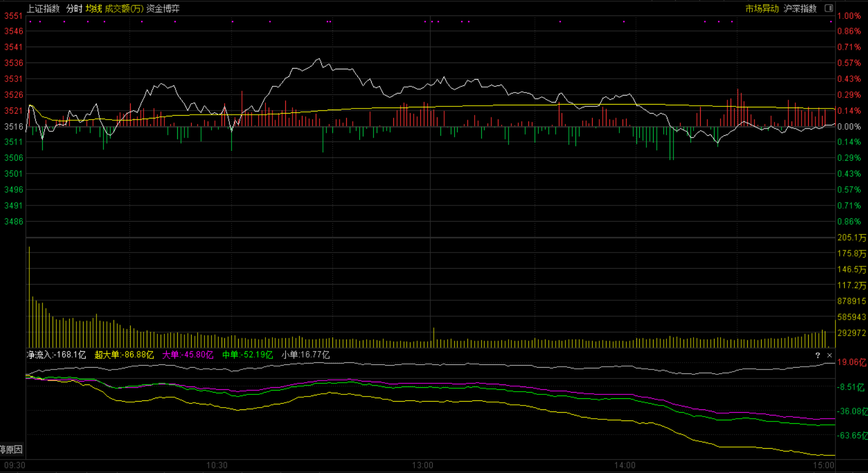Click the 净流入:-168.1亿 net inflow value
This screenshot has height=473, width=868.
(x=57, y=354)
